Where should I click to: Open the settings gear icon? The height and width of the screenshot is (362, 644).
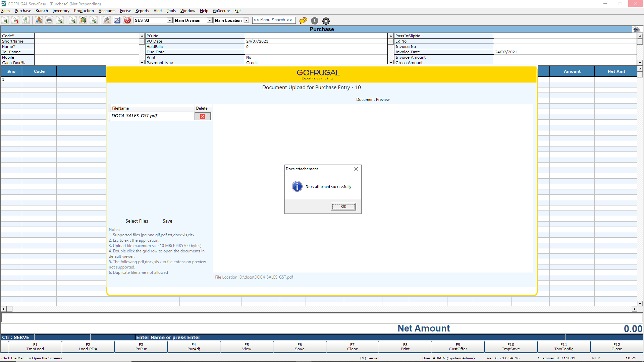point(326,20)
